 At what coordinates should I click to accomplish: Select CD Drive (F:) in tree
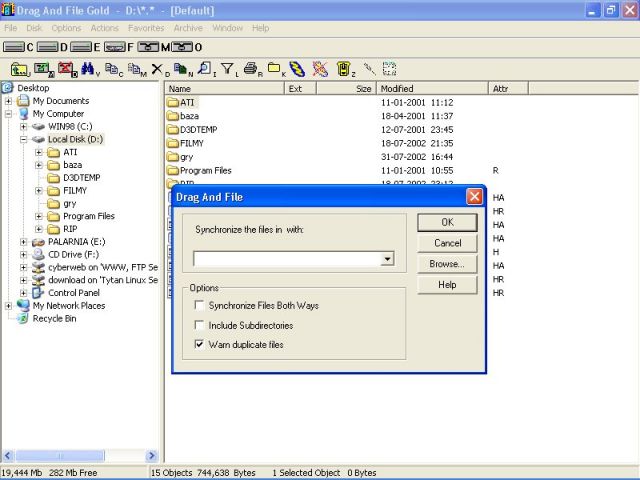pos(73,254)
